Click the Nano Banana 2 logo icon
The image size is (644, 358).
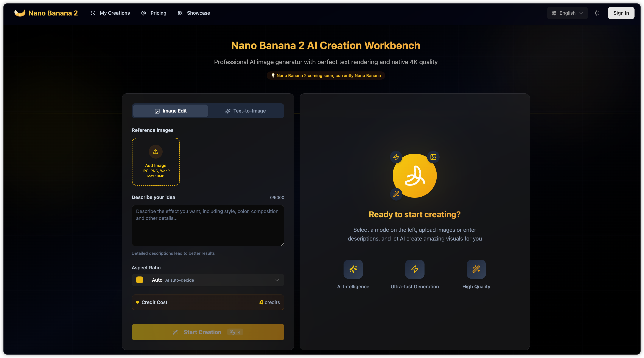[20, 13]
